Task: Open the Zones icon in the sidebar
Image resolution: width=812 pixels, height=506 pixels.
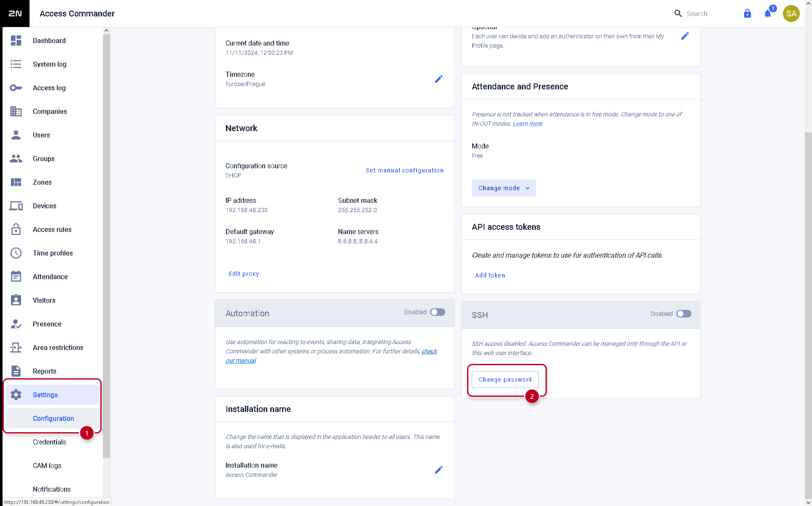Action: pyautogui.click(x=16, y=182)
